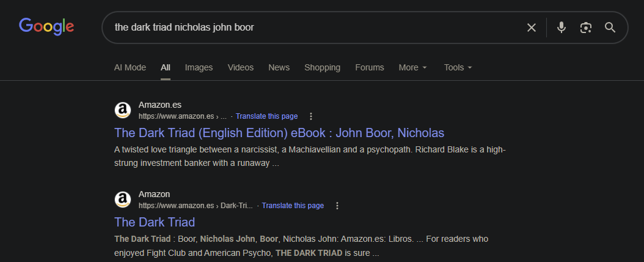Click Translate this page for second result

293,206
